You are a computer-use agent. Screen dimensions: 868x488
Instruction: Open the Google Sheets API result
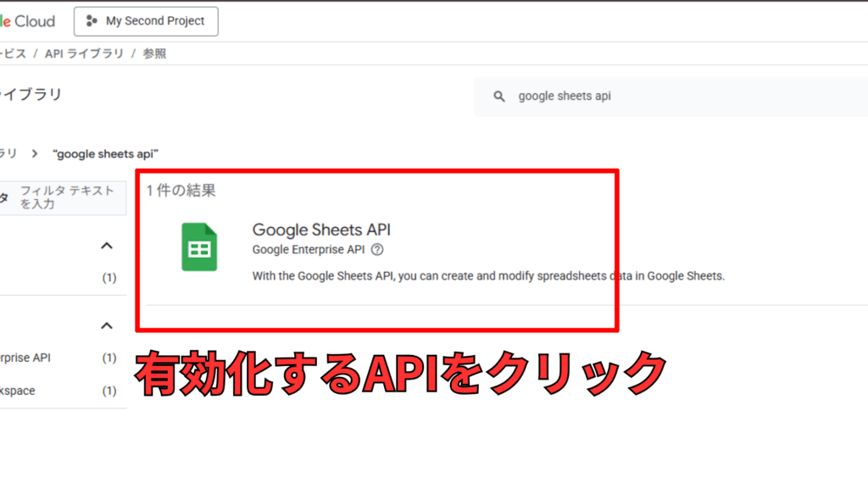click(x=321, y=230)
